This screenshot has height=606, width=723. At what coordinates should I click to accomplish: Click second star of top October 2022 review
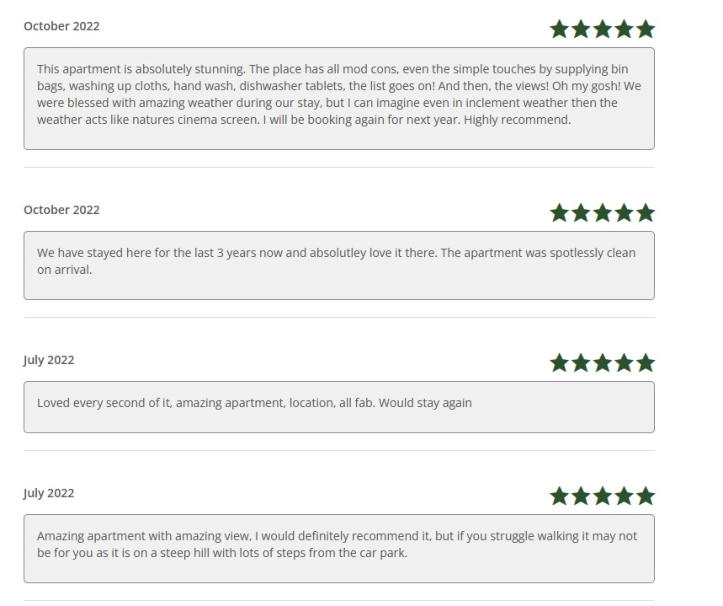click(581, 29)
